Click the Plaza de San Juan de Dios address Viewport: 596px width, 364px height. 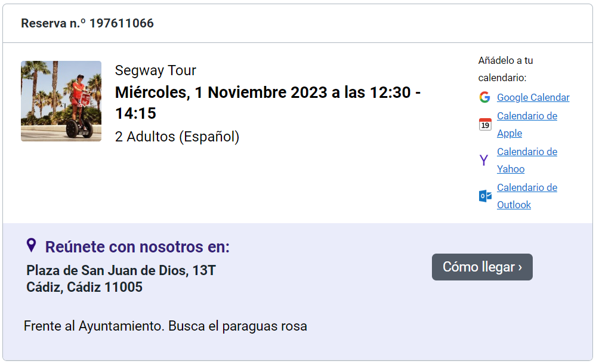(x=121, y=270)
